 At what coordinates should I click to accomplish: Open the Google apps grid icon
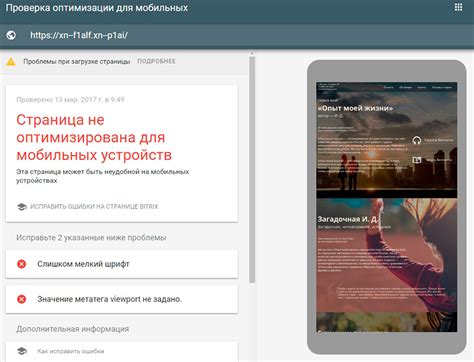[x=458, y=7]
